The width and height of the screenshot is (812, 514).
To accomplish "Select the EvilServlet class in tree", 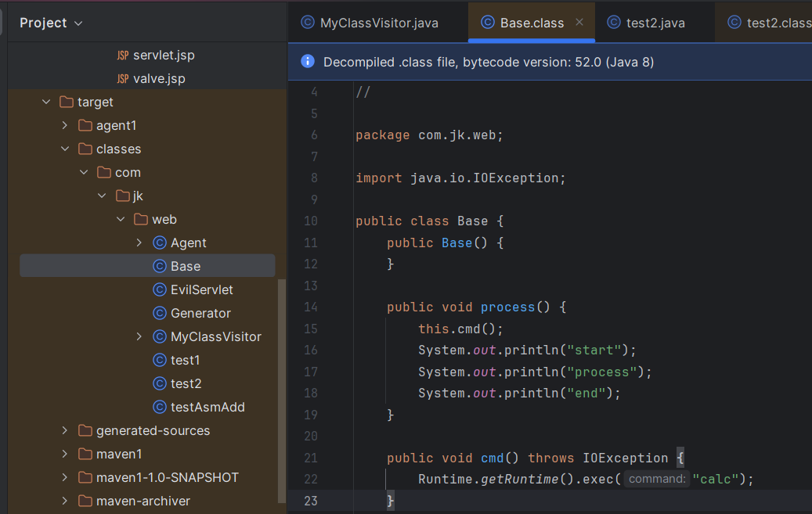I will click(x=202, y=290).
